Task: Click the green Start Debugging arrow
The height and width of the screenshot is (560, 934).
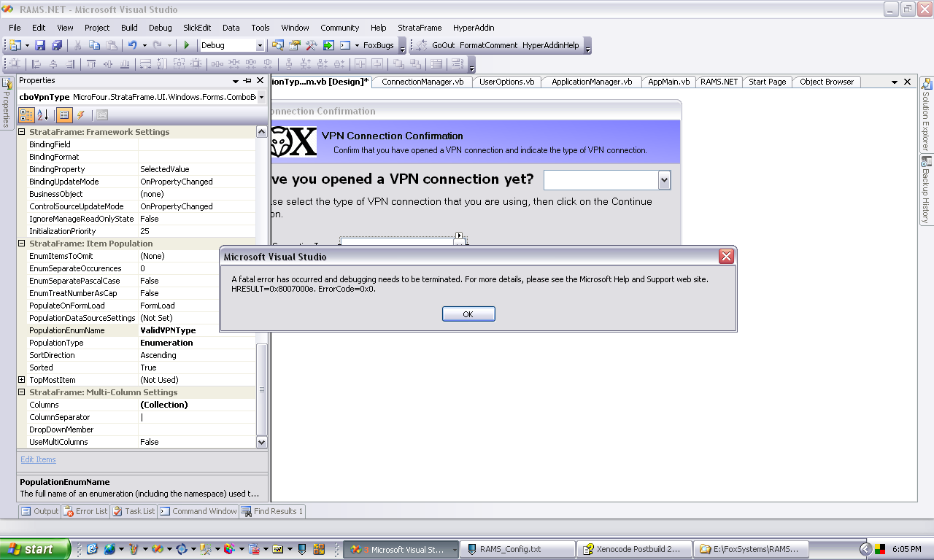Action: [186, 45]
